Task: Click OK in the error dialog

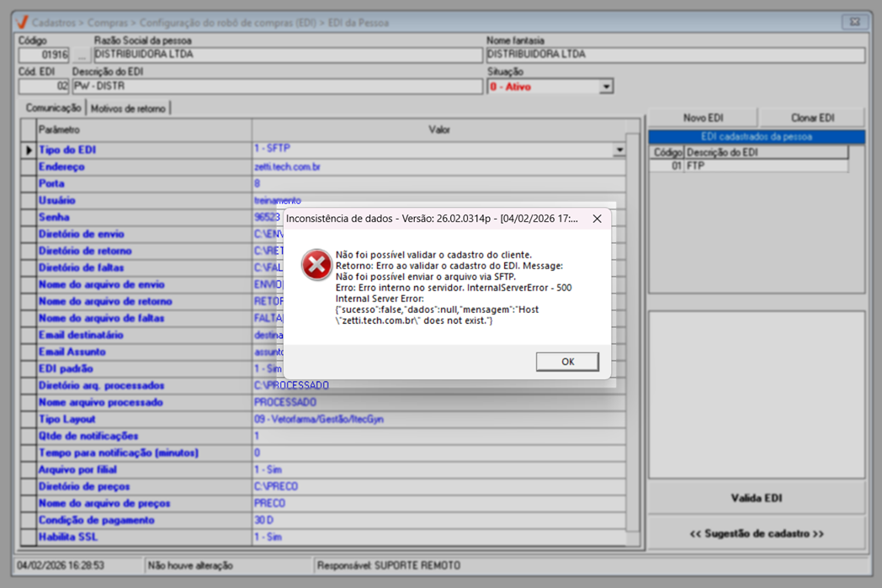Action: pos(567,362)
